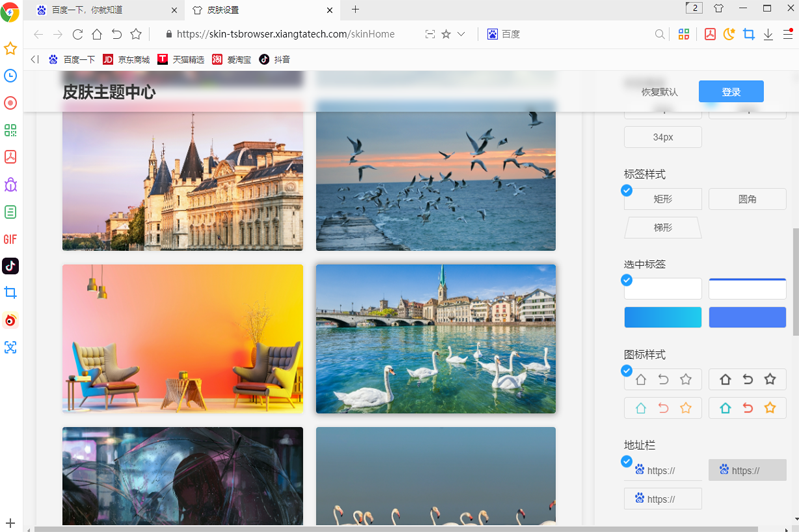The height and width of the screenshot is (532, 799).
Task: Open downloads from the toolbar
Action: coord(768,34)
